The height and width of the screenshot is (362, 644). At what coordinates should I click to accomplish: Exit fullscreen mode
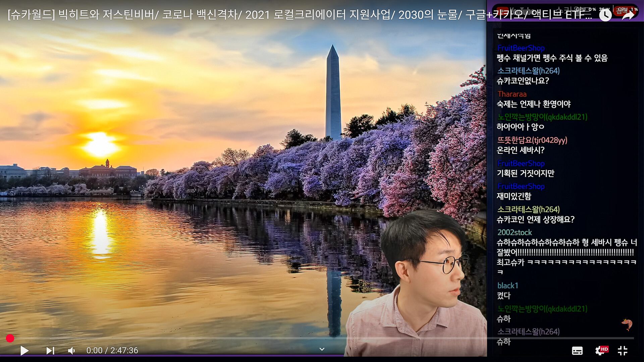point(623,351)
